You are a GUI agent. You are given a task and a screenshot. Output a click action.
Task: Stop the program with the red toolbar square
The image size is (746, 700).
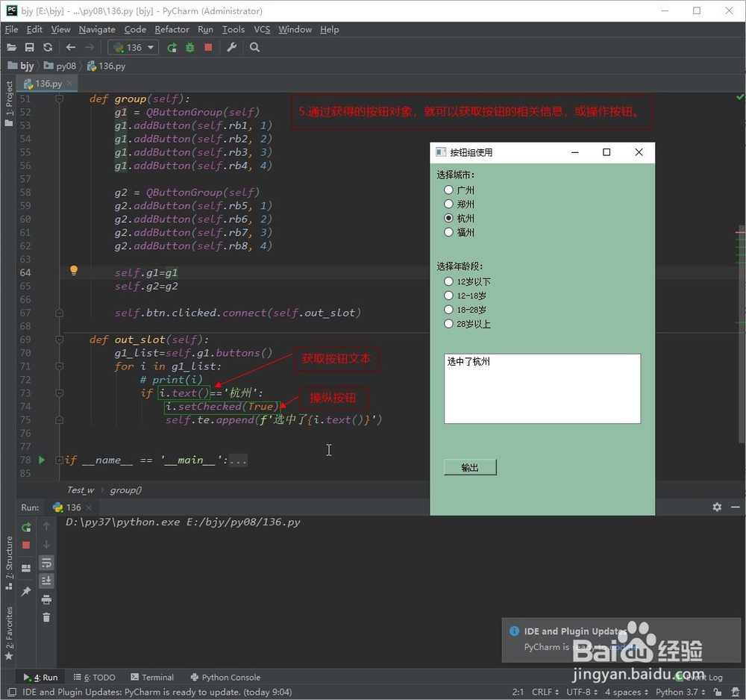pyautogui.click(x=208, y=47)
